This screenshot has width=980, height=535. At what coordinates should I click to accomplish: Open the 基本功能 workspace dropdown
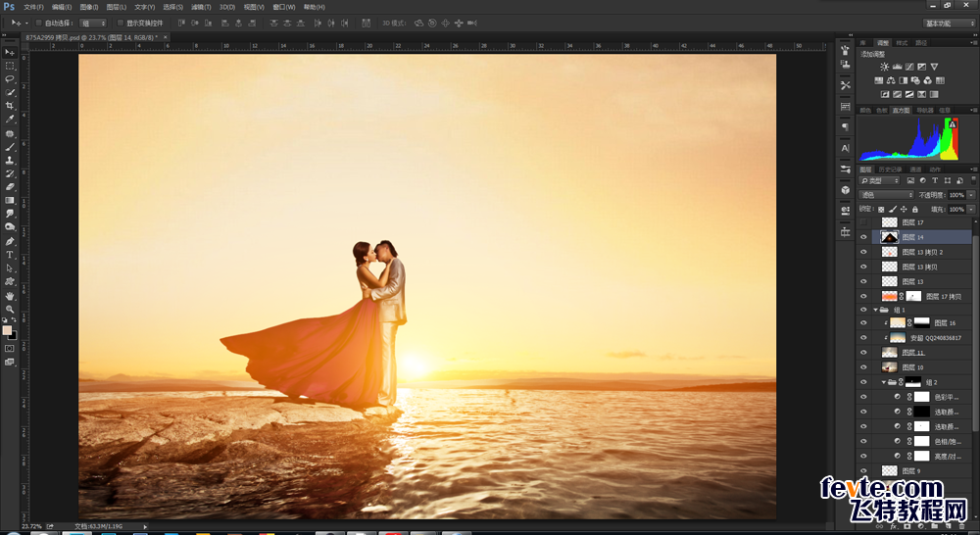(949, 24)
